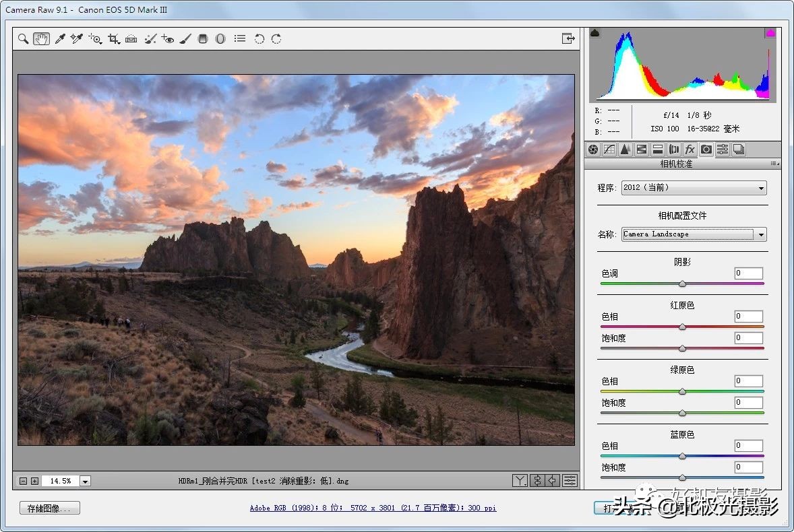Rotate image 90° counterclockwise
The width and height of the screenshot is (794, 532).
pyautogui.click(x=259, y=39)
